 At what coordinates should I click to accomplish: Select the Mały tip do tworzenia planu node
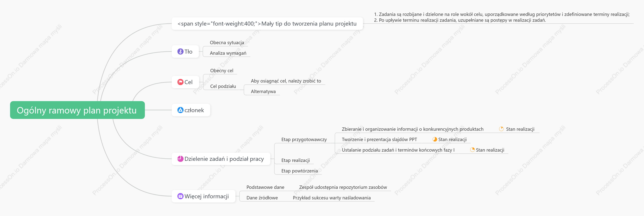click(267, 24)
